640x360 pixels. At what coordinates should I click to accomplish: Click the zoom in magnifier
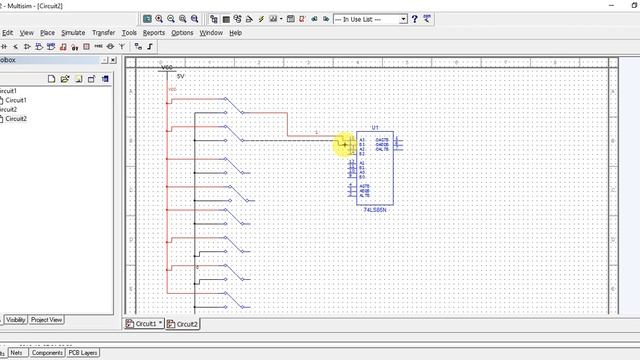[x=159, y=19]
